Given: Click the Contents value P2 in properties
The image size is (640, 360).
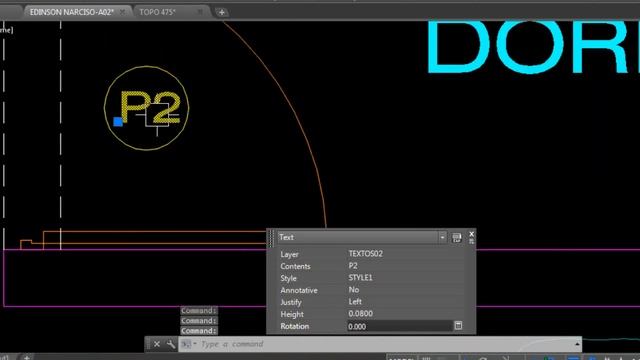Looking at the screenshot, I should click(x=353, y=266).
